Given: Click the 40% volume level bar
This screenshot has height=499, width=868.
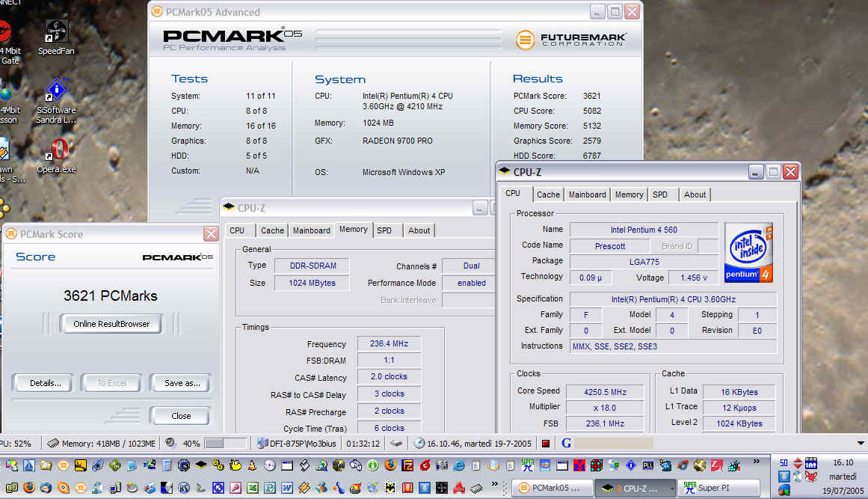Looking at the screenshot, I should point(226,443).
